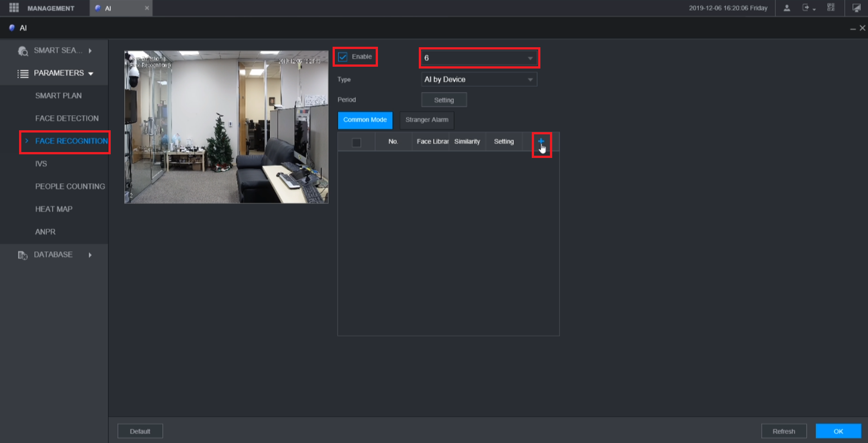Open IVS settings
This screenshot has width=868, height=443.
(x=41, y=164)
